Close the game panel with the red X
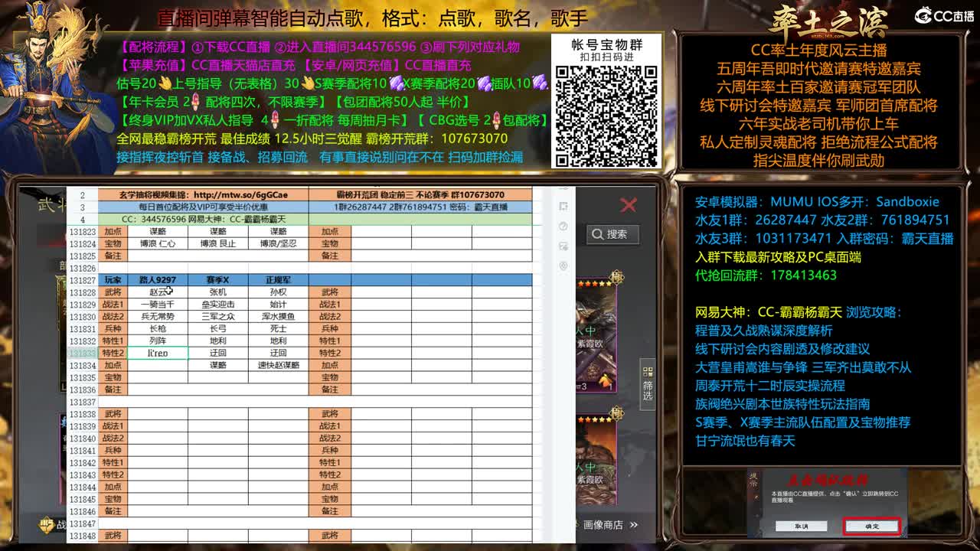 point(629,205)
